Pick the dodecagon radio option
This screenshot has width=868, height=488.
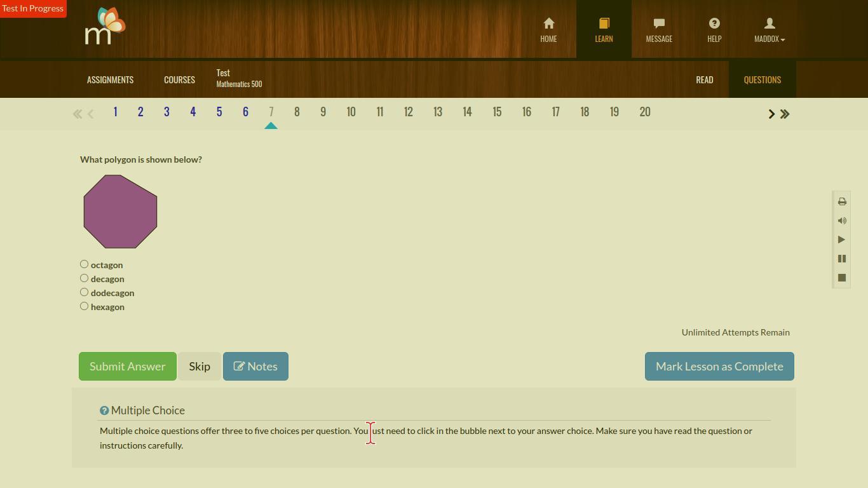tap(84, 292)
